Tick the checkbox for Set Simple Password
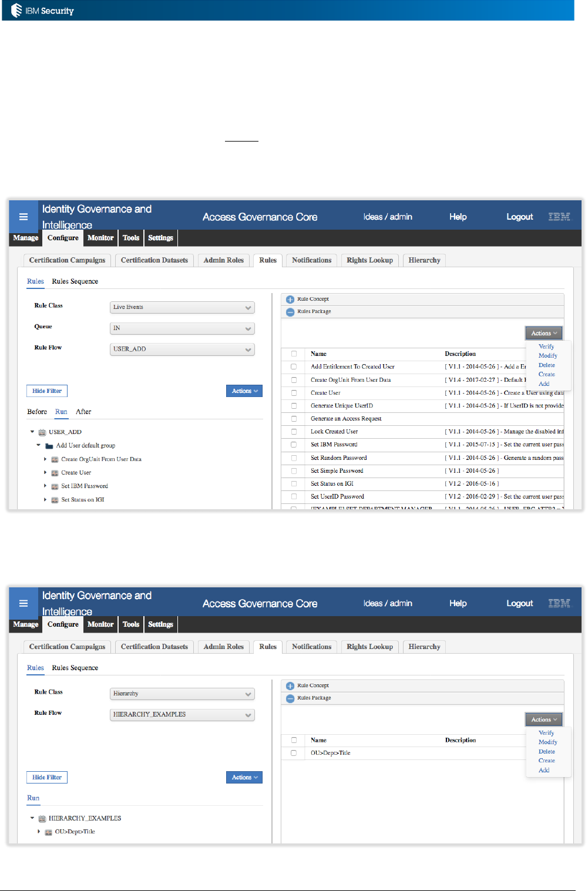This screenshot has width=588, height=891. tap(294, 471)
